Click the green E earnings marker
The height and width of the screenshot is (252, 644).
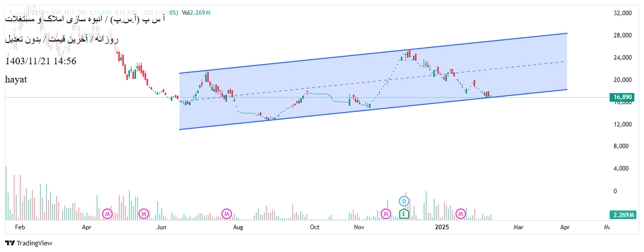(404, 214)
